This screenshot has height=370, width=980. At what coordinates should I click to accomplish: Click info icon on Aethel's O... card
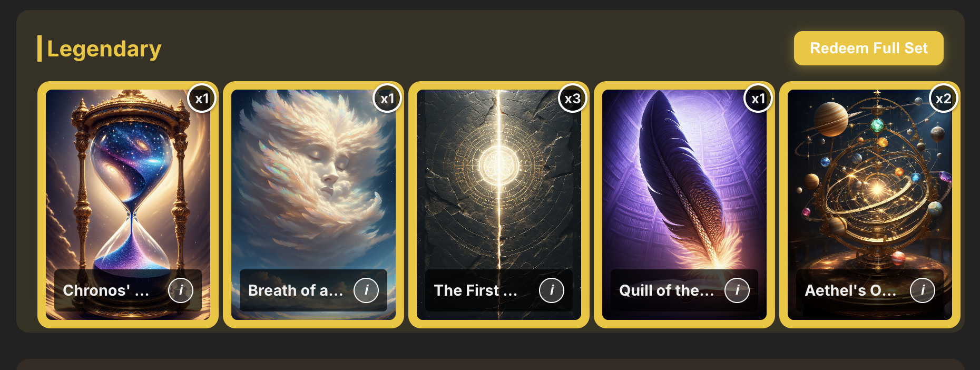[923, 290]
